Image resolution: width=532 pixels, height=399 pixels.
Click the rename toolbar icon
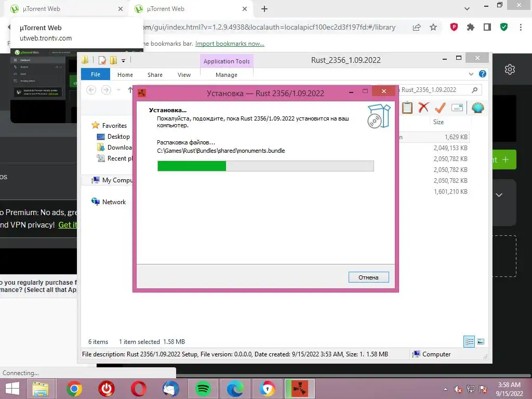tap(457, 108)
